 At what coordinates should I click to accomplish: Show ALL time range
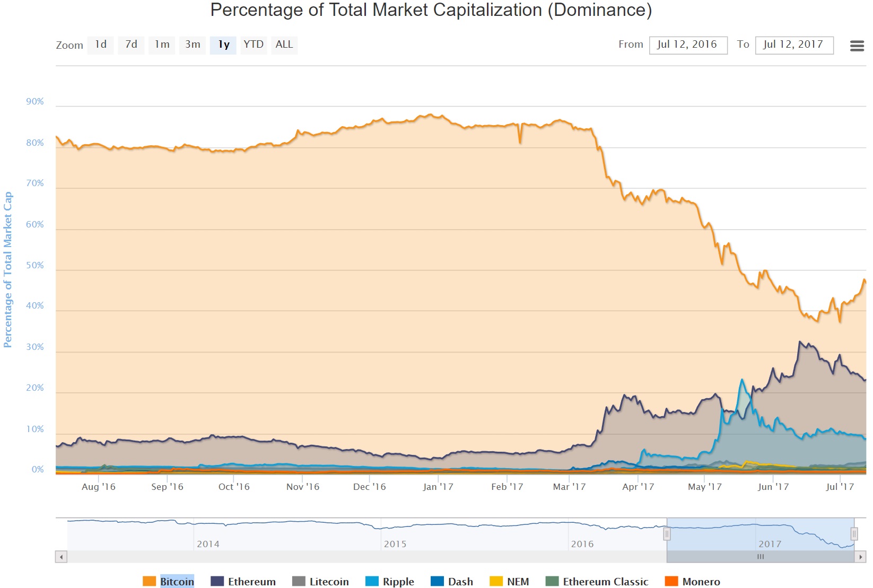pyautogui.click(x=284, y=45)
